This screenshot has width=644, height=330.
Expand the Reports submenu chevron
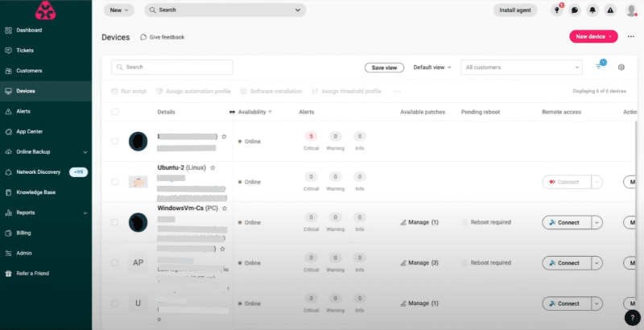coord(85,213)
